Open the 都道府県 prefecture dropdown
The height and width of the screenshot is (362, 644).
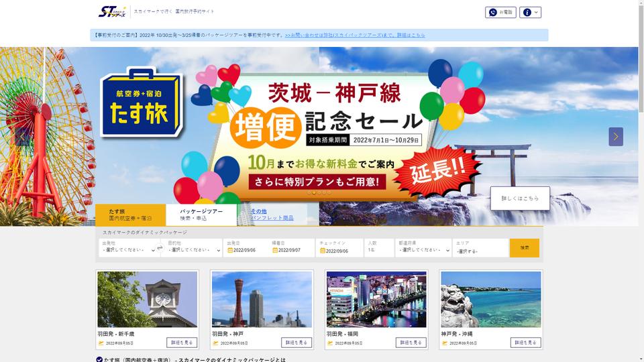[x=423, y=248]
